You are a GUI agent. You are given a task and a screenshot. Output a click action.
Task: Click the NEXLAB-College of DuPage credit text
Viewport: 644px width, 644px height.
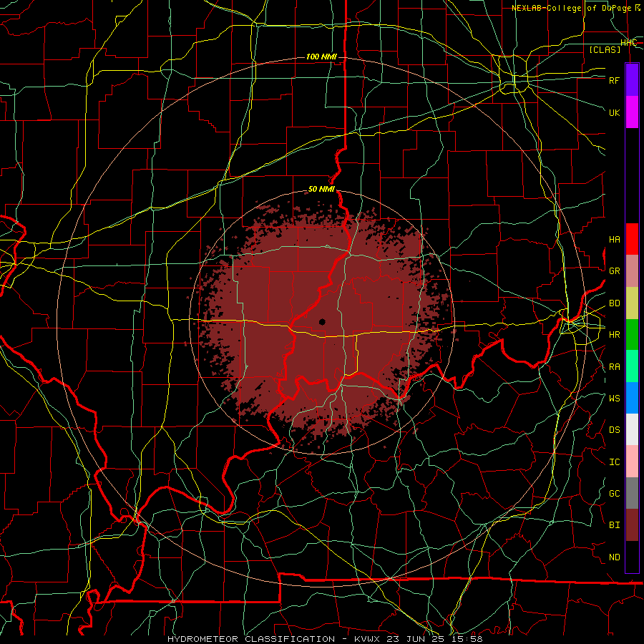point(576,8)
